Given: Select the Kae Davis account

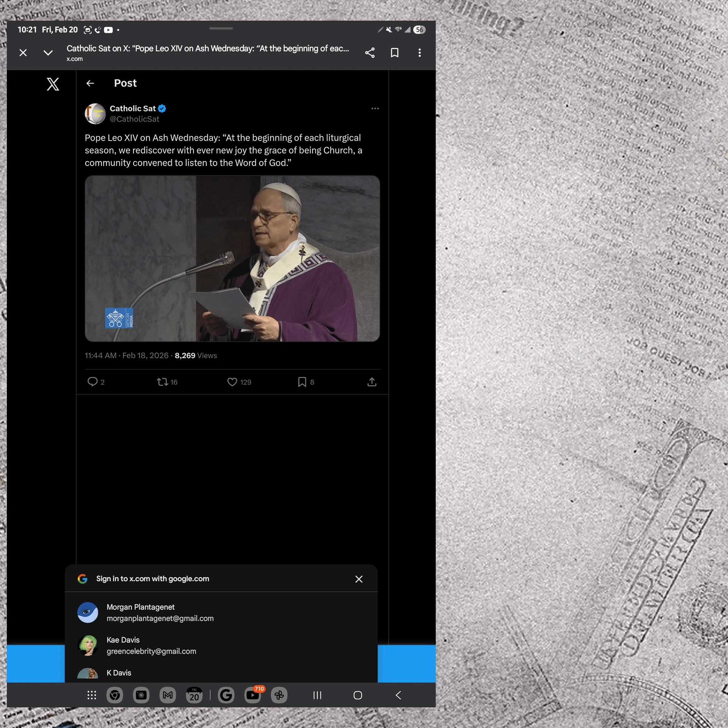Looking at the screenshot, I should click(x=151, y=645).
